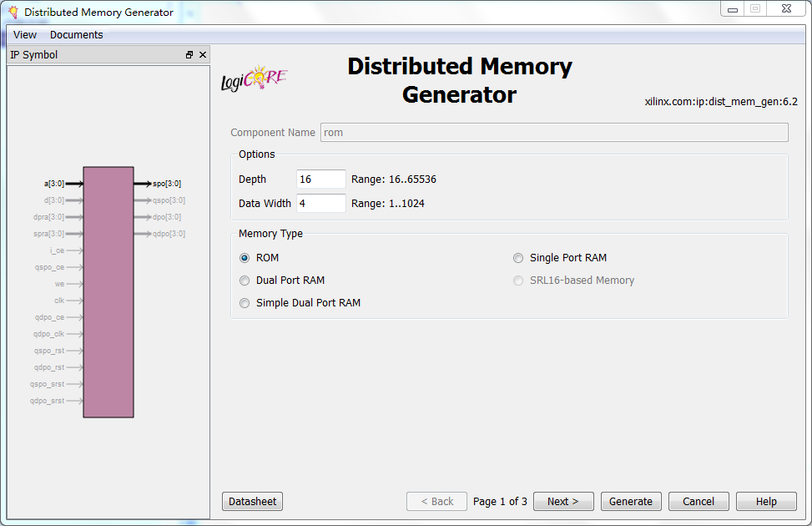Screen dimensions: 812x526
Task: Click the dpra[3:0] port label
Action: pyautogui.click(x=48, y=216)
